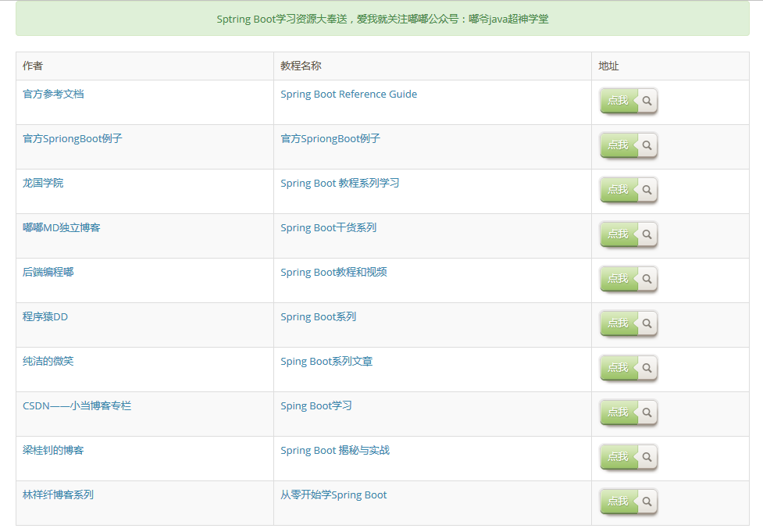Screen dimensions: 763x532
Task: Open the 官方参考文档 author link
Action: click(x=53, y=95)
